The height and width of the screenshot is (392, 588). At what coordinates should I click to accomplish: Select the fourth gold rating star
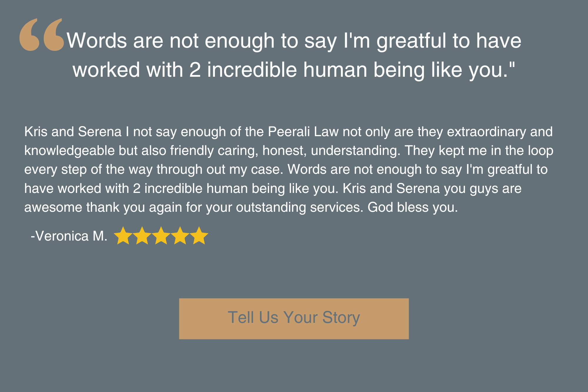coord(180,236)
